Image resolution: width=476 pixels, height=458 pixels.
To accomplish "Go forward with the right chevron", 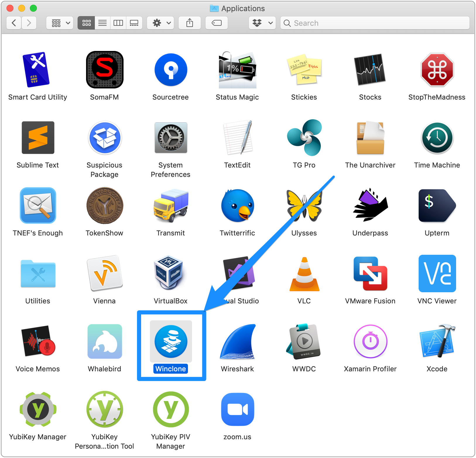I will point(29,23).
